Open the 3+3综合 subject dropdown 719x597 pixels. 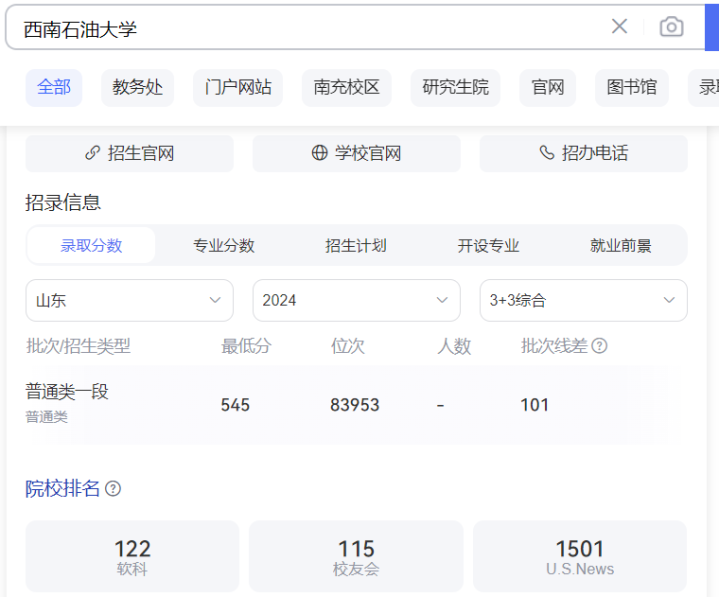click(x=583, y=300)
